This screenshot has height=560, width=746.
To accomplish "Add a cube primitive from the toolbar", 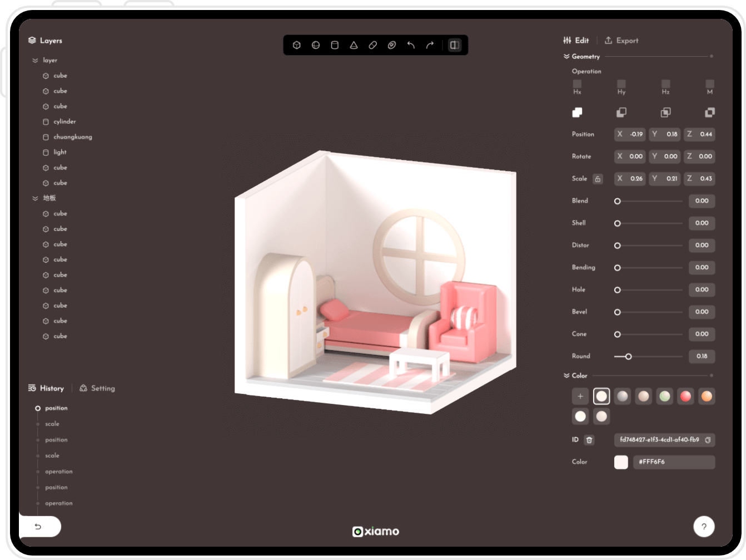I will click(297, 45).
